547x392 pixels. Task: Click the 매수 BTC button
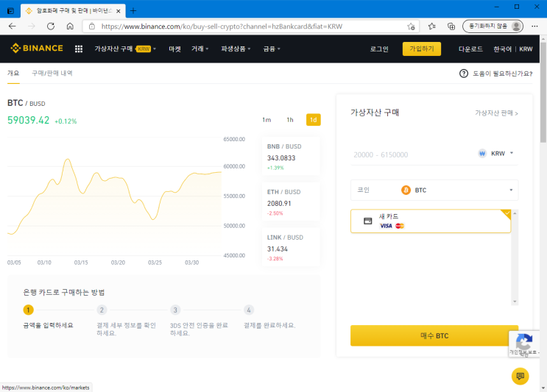click(x=434, y=335)
